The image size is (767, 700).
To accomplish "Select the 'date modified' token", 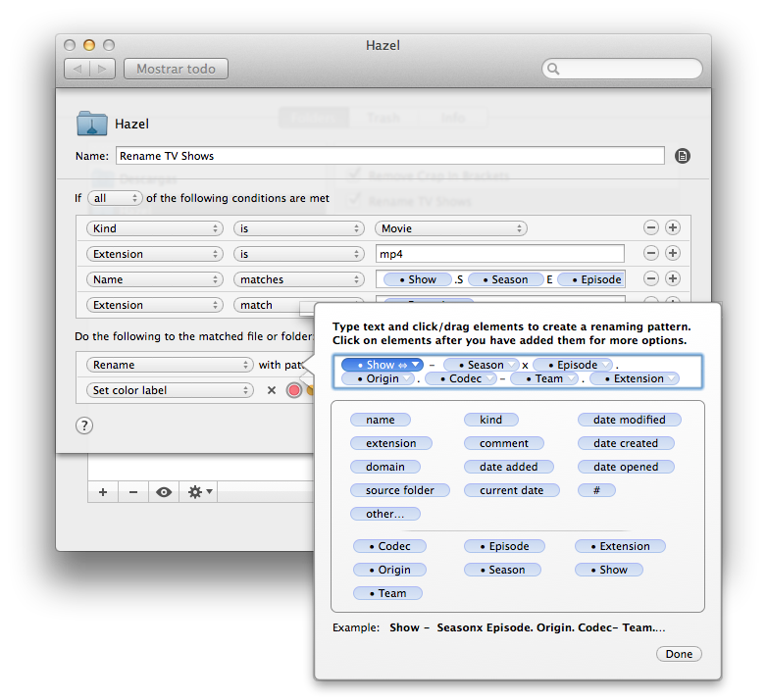I will [x=629, y=420].
